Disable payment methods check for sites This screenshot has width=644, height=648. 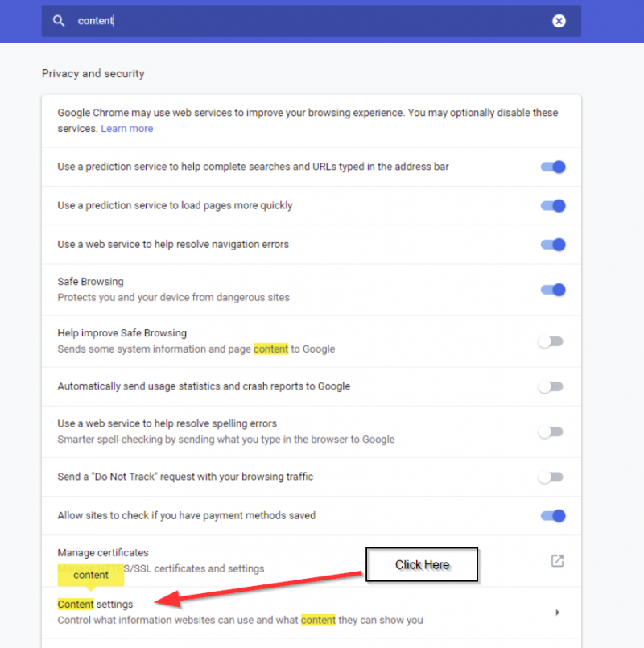[x=552, y=516]
